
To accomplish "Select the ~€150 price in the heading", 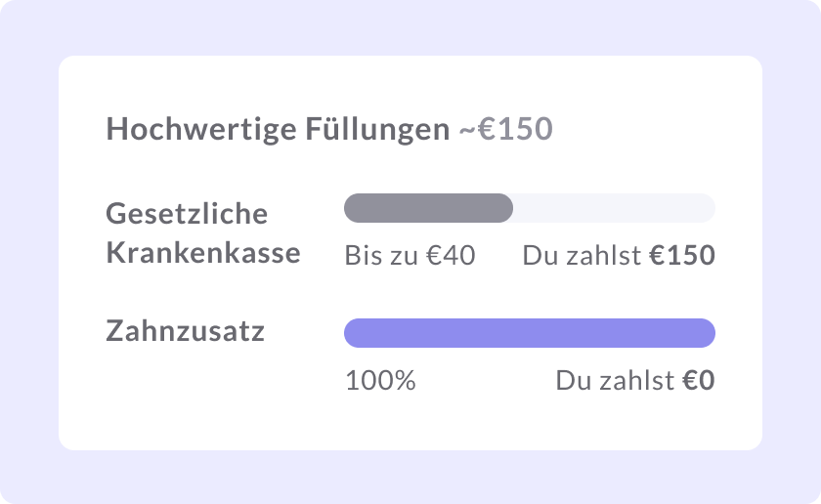I will [x=505, y=130].
